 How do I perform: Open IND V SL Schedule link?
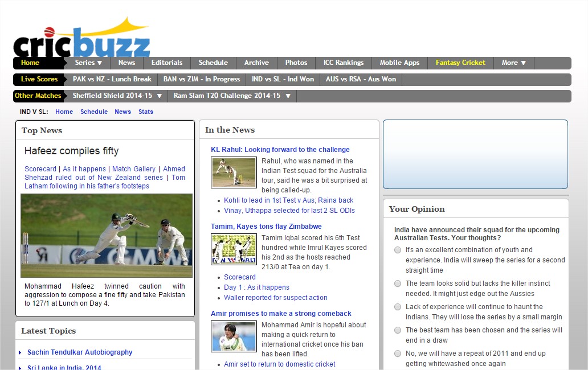94,112
